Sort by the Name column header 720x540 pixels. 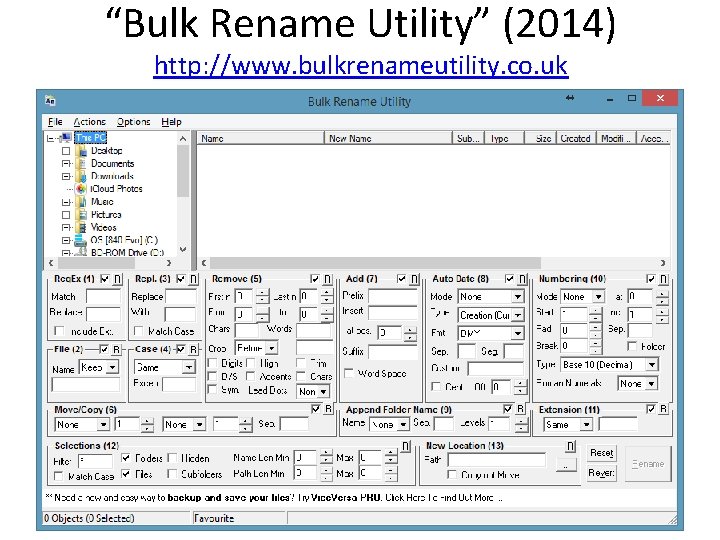[x=260, y=138]
